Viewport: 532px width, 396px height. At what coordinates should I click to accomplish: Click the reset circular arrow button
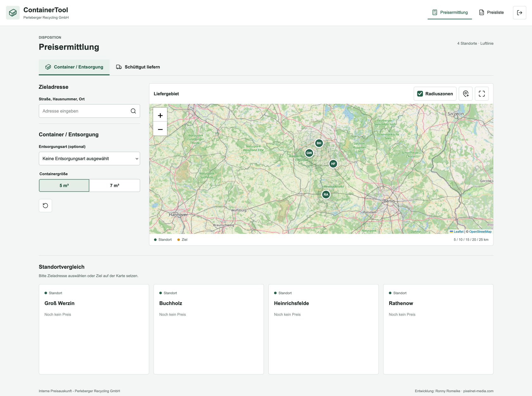pyautogui.click(x=45, y=205)
